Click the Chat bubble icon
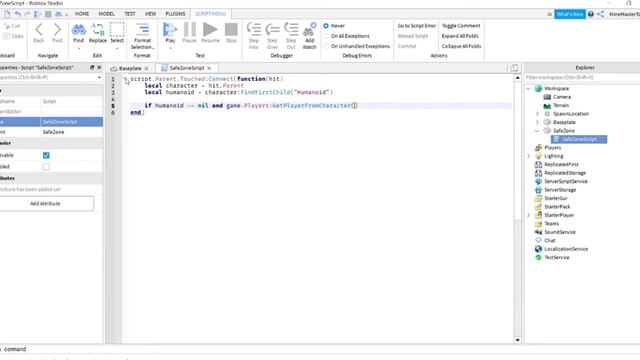The height and width of the screenshot is (360, 640). point(538,240)
